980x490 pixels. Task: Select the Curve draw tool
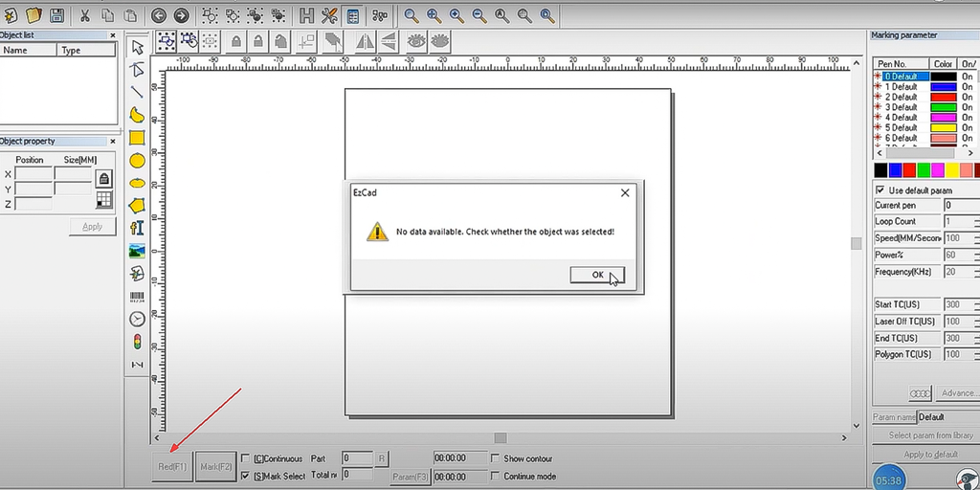tap(138, 115)
